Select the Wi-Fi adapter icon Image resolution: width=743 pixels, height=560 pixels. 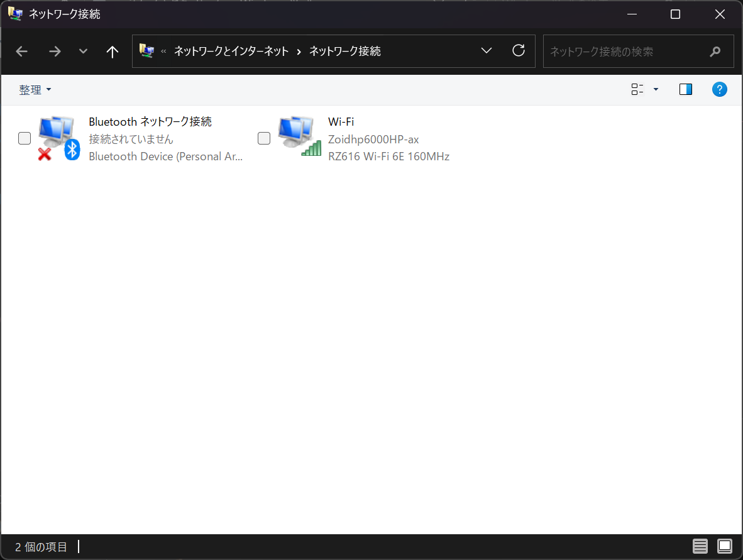tap(299, 137)
